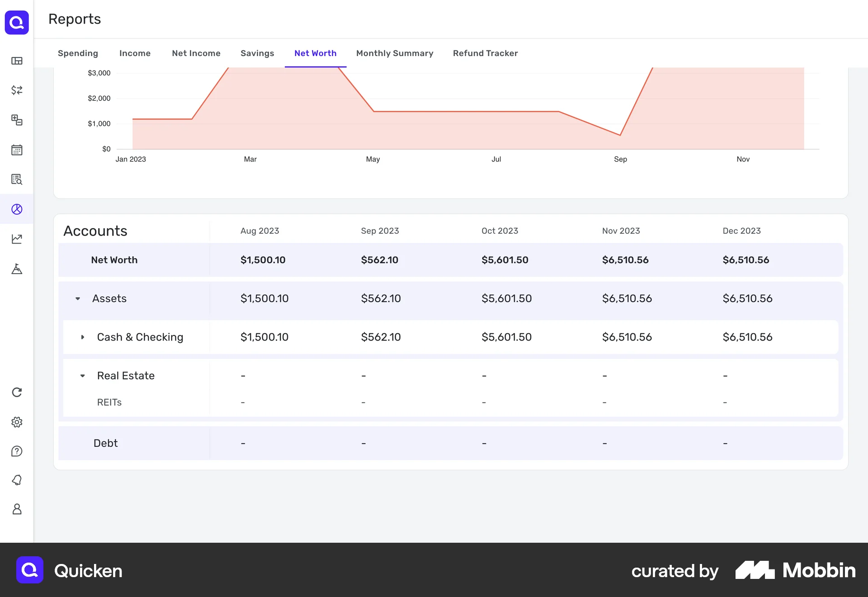The height and width of the screenshot is (597, 868).
Task: Open the Dashboard from the sidebar
Action: [17, 61]
